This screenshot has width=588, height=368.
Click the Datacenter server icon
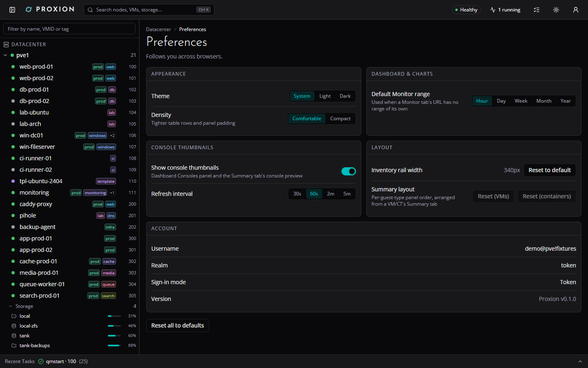tap(6, 45)
